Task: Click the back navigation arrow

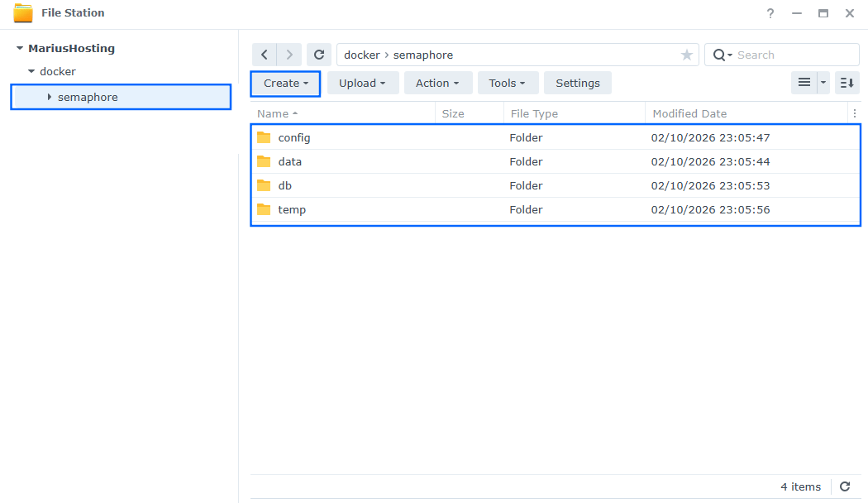Action: [264, 54]
